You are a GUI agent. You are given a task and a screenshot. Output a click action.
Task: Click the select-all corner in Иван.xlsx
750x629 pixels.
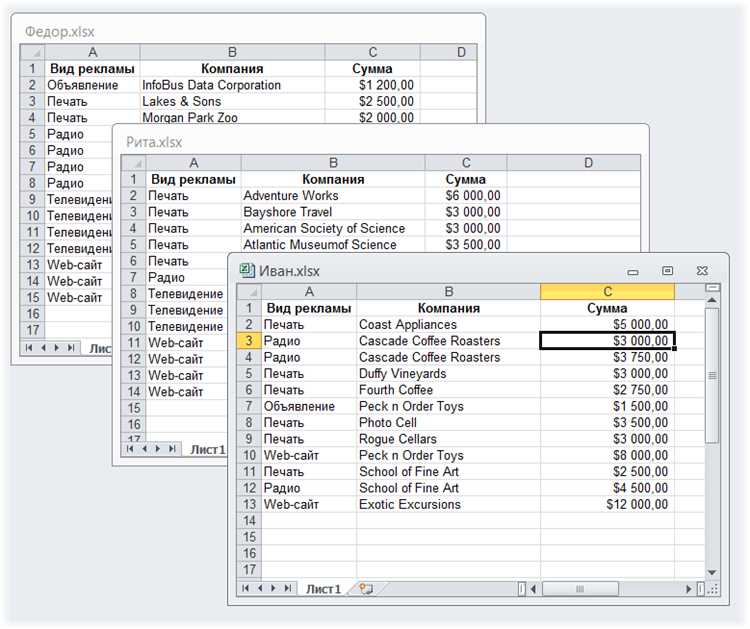[249, 292]
